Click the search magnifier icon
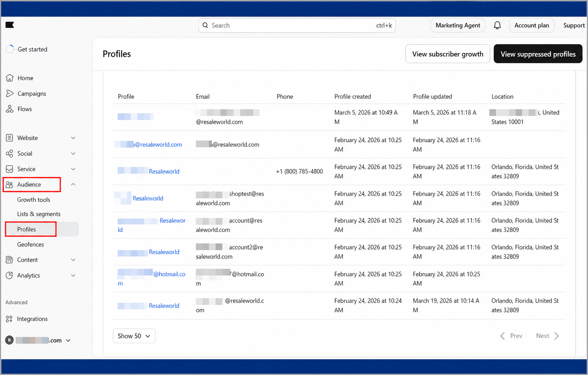This screenshot has height=375, width=588. click(205, 25)
